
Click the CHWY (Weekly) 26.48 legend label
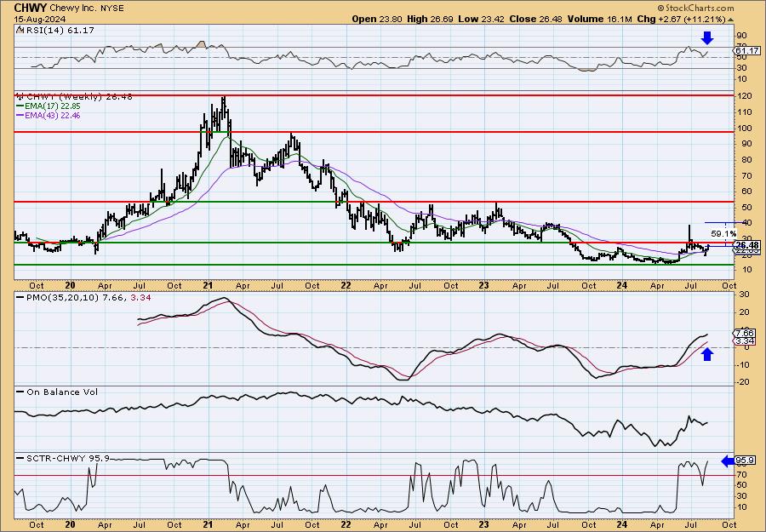click(79, 97)
